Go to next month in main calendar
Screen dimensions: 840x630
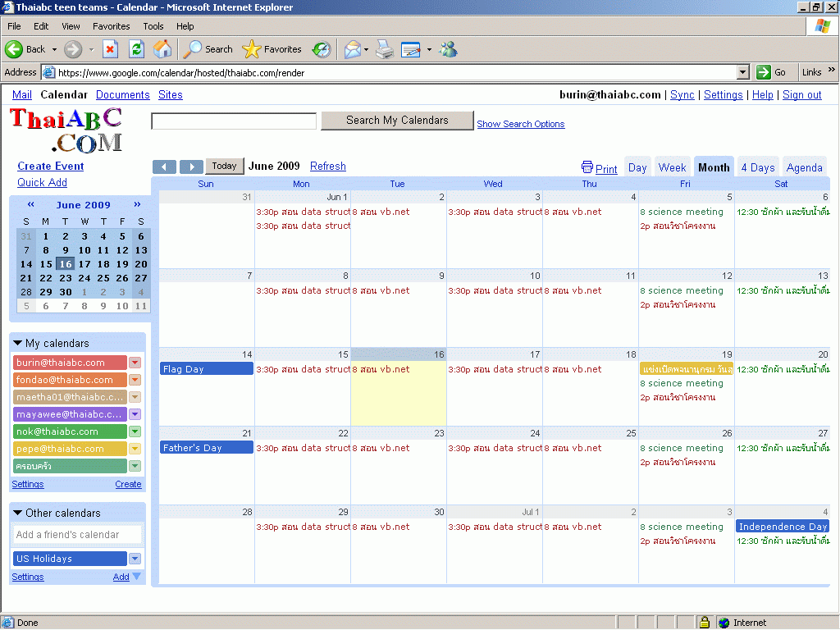click(191, 167)
